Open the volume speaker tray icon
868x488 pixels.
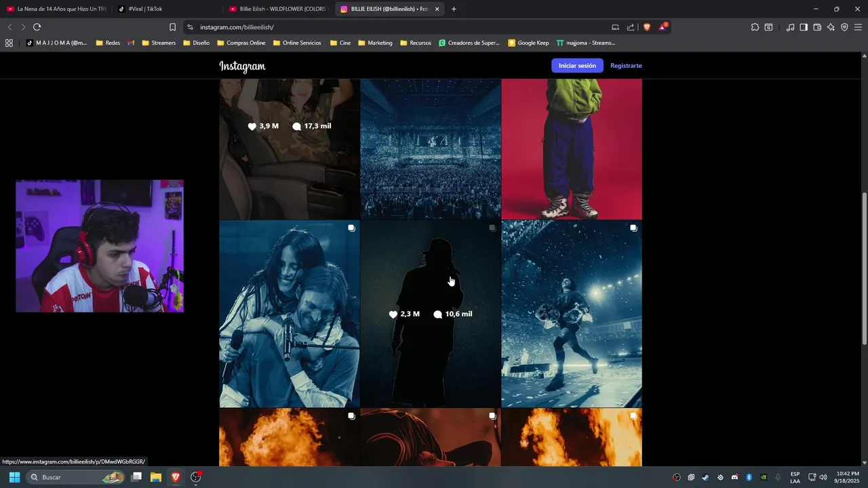coord(823,477)
